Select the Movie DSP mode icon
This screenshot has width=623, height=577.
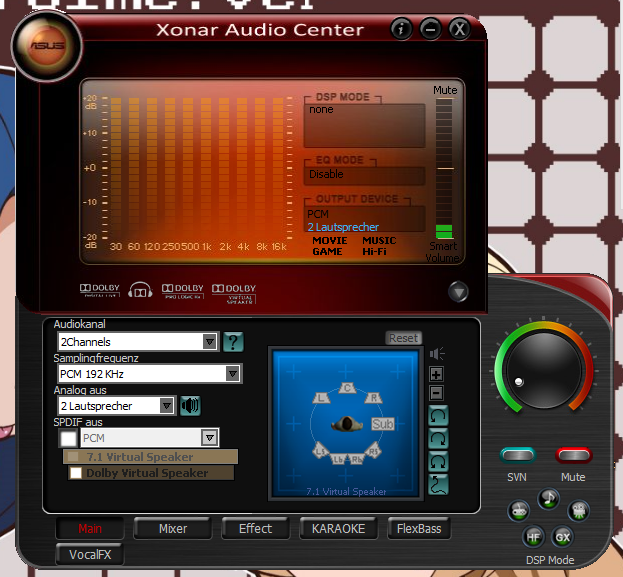[578, 511]
